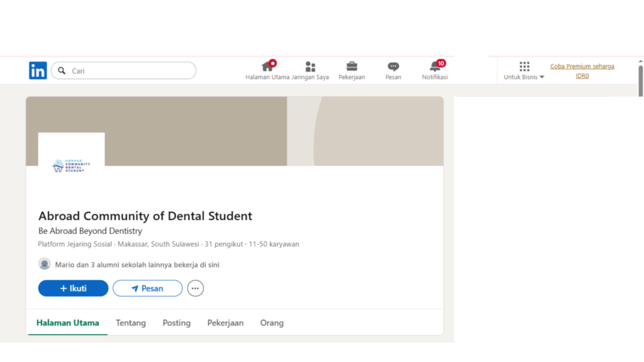Open Pekerjaan briefcase icon
The width and height of the screenshot is (644, 362).
352,67
